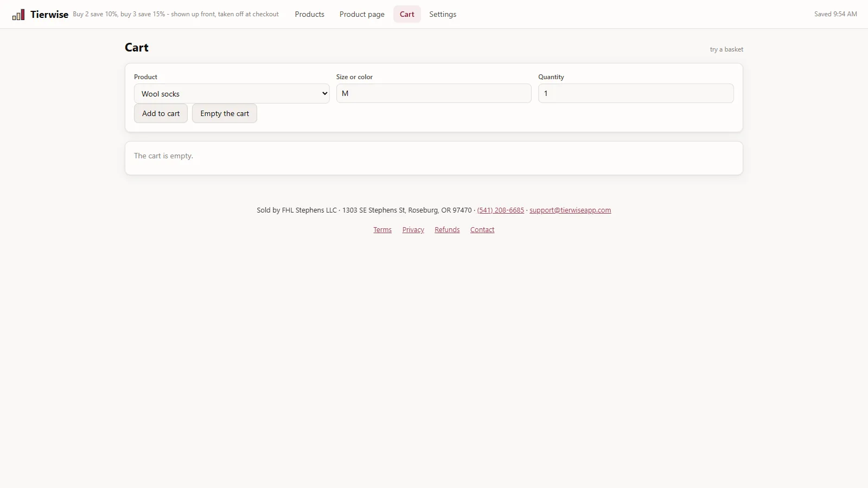868x488 pixels.
Task: Click the Tierwise brand name
Action: click(x=49, y=15)
